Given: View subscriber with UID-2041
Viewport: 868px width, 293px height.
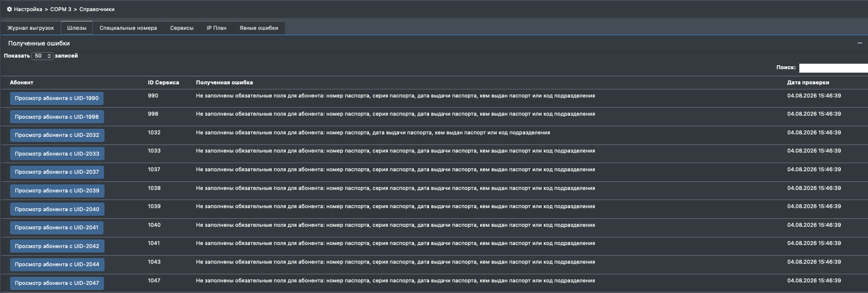Looking at the screenshot, I should point(57,228).
